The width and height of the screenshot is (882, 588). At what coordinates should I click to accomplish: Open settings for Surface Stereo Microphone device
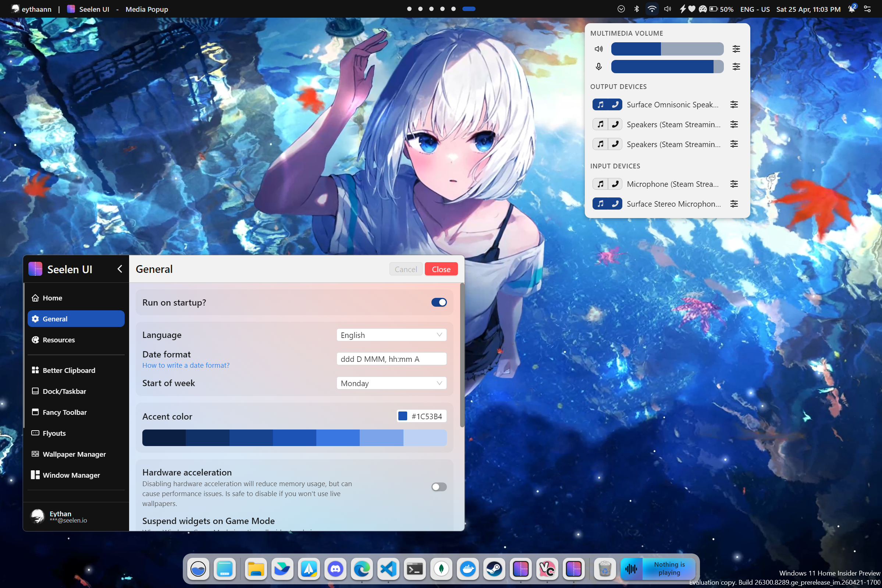tap(734, 204)
